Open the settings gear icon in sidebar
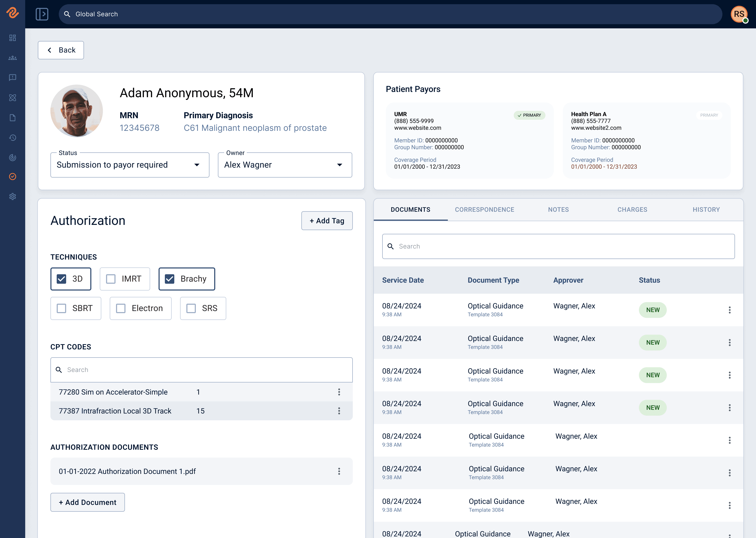756x538 pixels. (x=13, y=196)
